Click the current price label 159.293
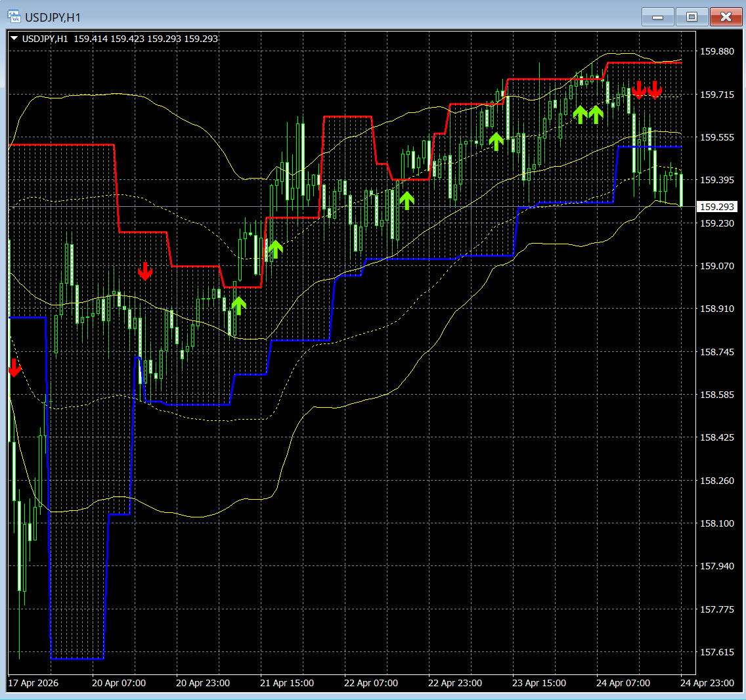The height and width of the screenshot is (700, 746). click(x=716, y=207)
